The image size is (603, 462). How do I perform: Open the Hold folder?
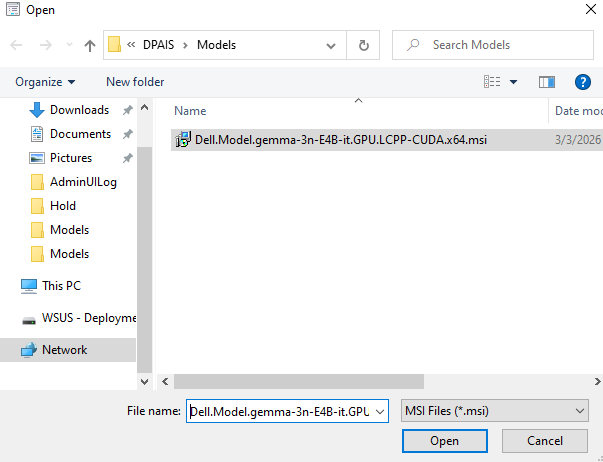click(x=63, y=206)
